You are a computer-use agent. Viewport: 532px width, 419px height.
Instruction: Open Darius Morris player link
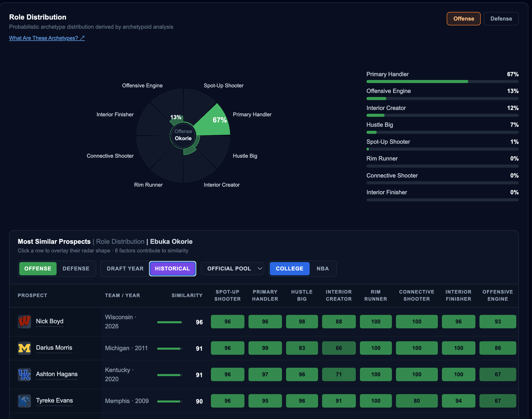54,348
